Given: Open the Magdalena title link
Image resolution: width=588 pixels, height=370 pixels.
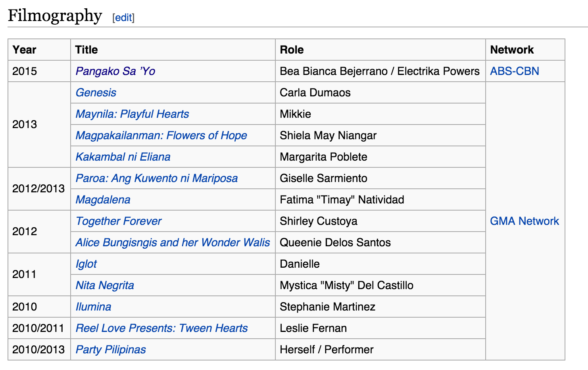Looking at the screenshot, I should 103,200.
